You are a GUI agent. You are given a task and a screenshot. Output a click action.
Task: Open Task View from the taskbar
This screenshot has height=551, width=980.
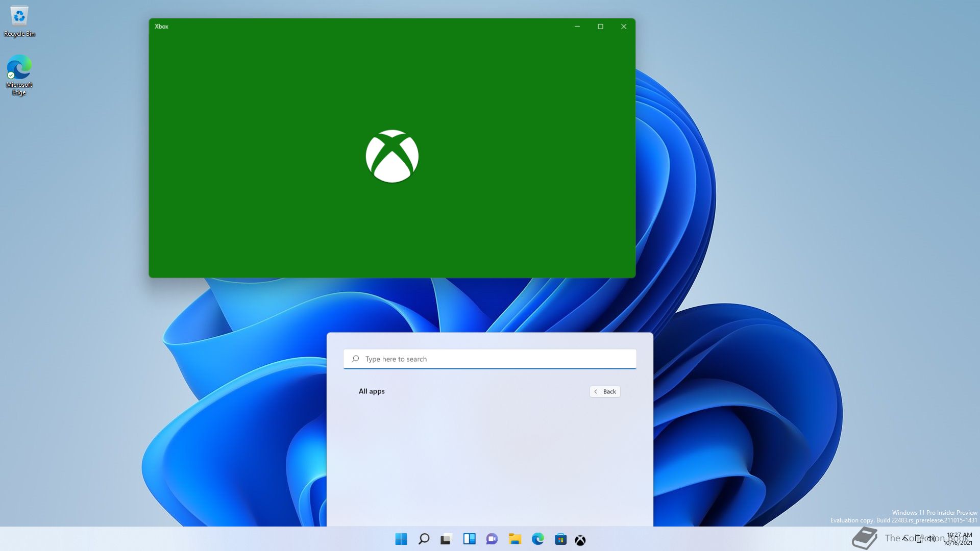447,539
